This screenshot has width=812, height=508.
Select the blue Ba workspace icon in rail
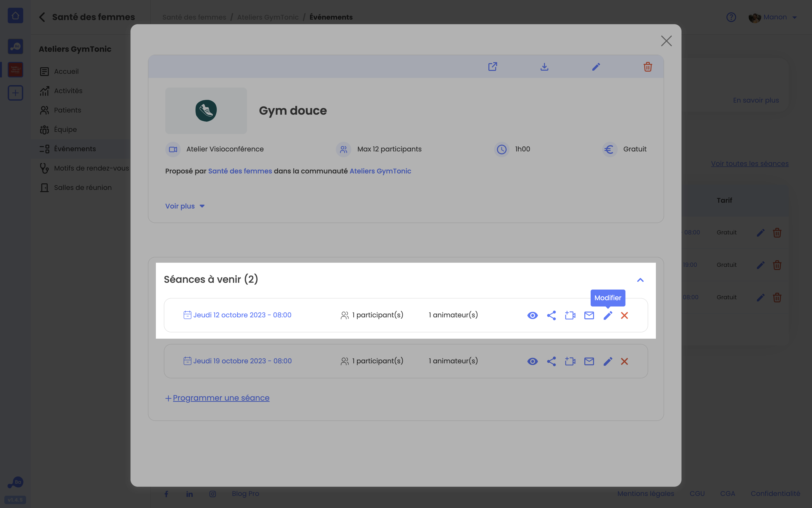coord(15,46)
